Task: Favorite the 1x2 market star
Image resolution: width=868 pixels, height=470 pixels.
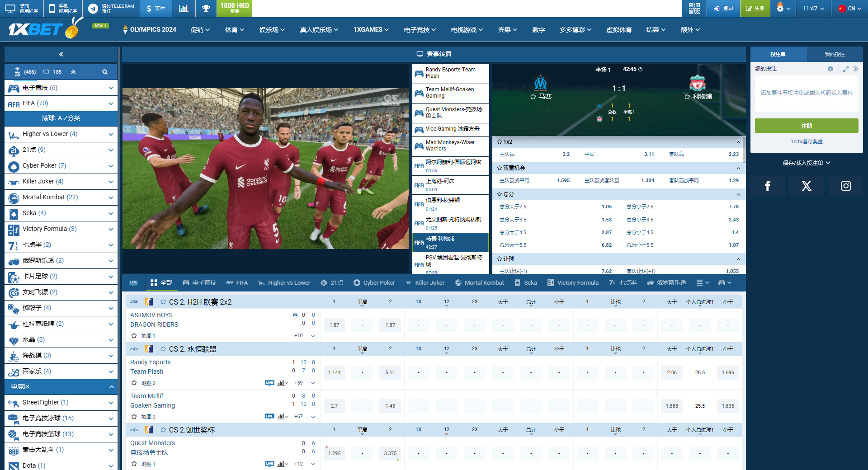Action: [x=500, y=142]
